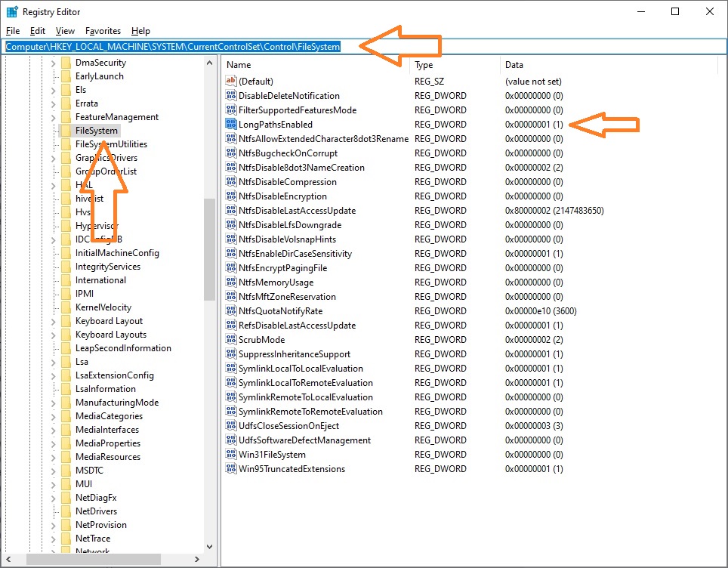Image resolution: width=728 pixels, height=568 pixels.
Task: Click the DmaSecurity folder icon
Action: (66, 63)
